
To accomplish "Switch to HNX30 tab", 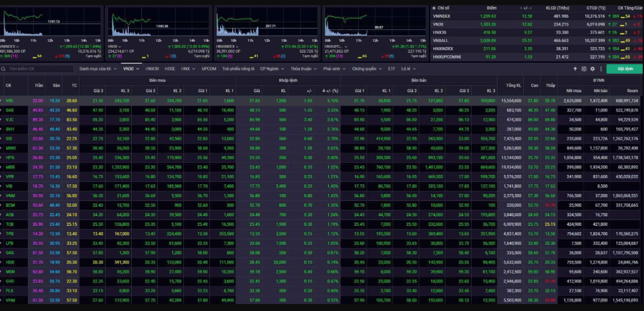I will (152, 69).
